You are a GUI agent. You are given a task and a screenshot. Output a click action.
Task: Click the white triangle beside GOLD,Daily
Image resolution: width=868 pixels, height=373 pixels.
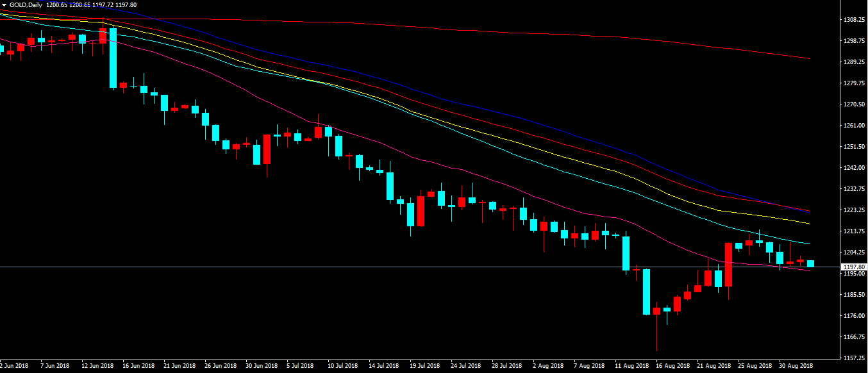coord(4,4)
